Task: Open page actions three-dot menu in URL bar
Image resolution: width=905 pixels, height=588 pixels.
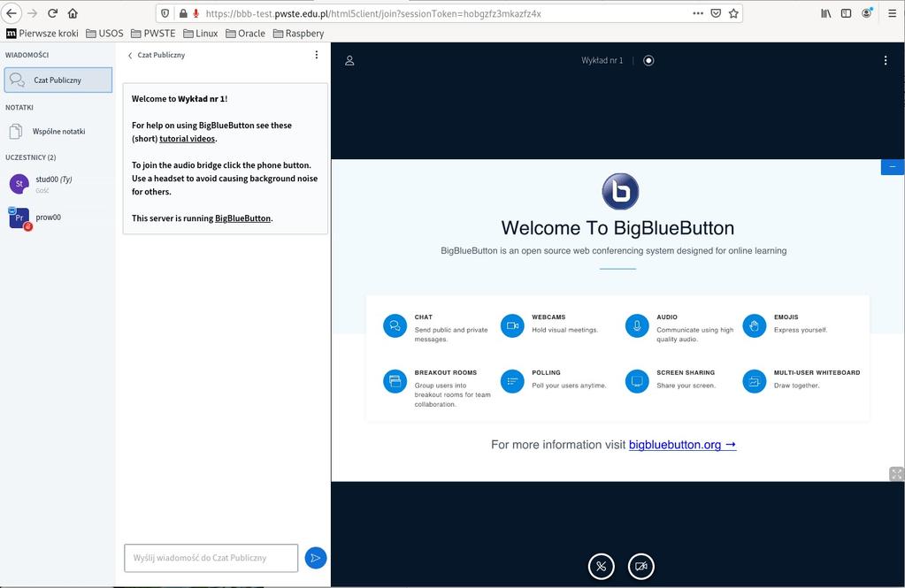Action: (698, 13)
